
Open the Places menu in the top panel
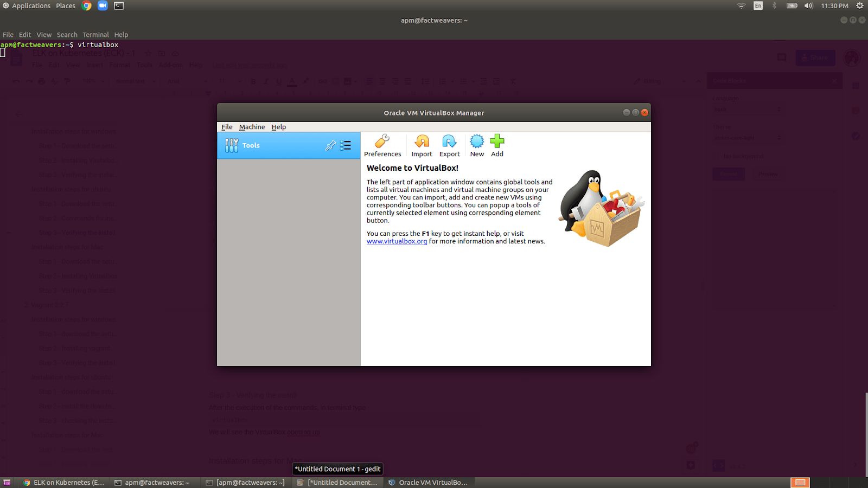66,5
